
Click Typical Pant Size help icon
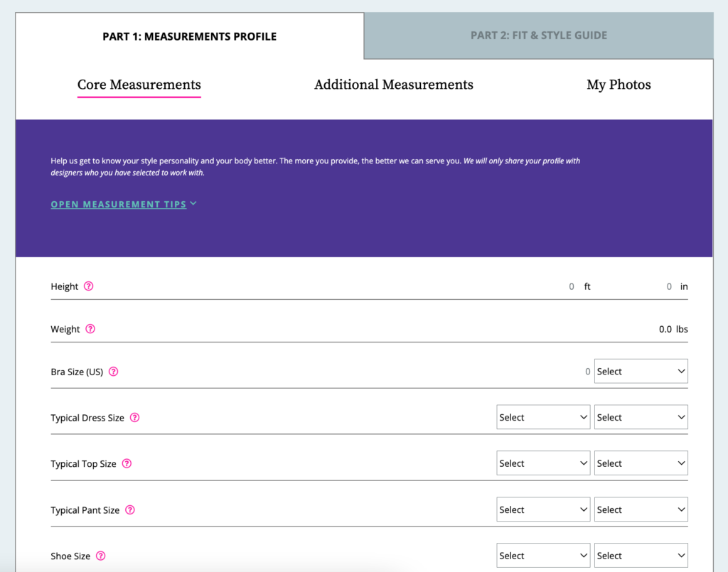pos(131,510)
